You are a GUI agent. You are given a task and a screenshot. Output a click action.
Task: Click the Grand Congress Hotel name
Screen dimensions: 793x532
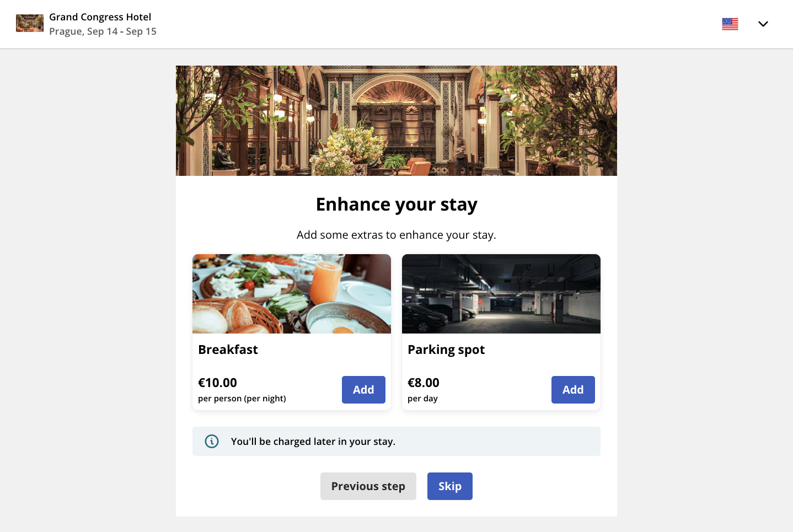click(x=100, y=17)
